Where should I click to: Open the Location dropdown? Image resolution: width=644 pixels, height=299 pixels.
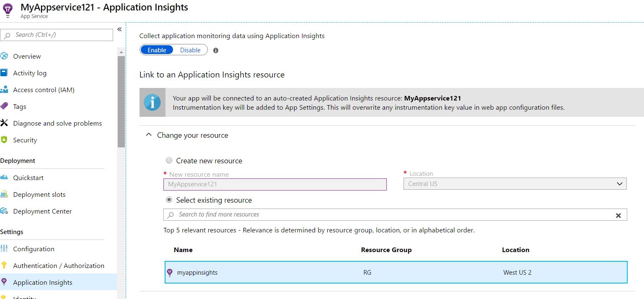(620, 183)
